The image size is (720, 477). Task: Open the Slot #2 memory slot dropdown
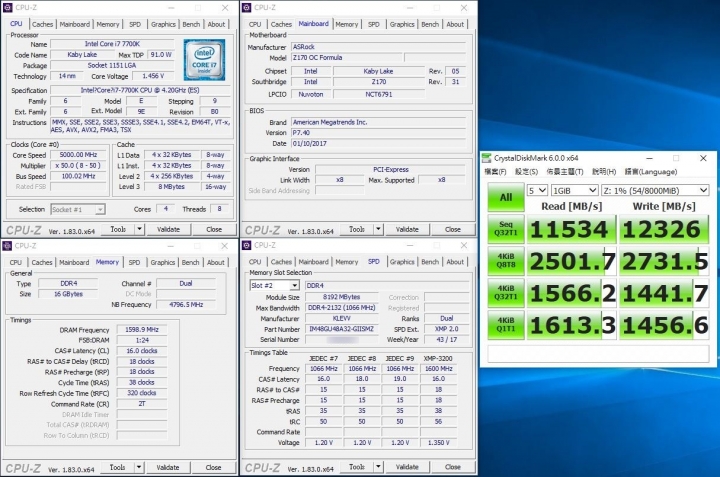click(x=274, y=286)
